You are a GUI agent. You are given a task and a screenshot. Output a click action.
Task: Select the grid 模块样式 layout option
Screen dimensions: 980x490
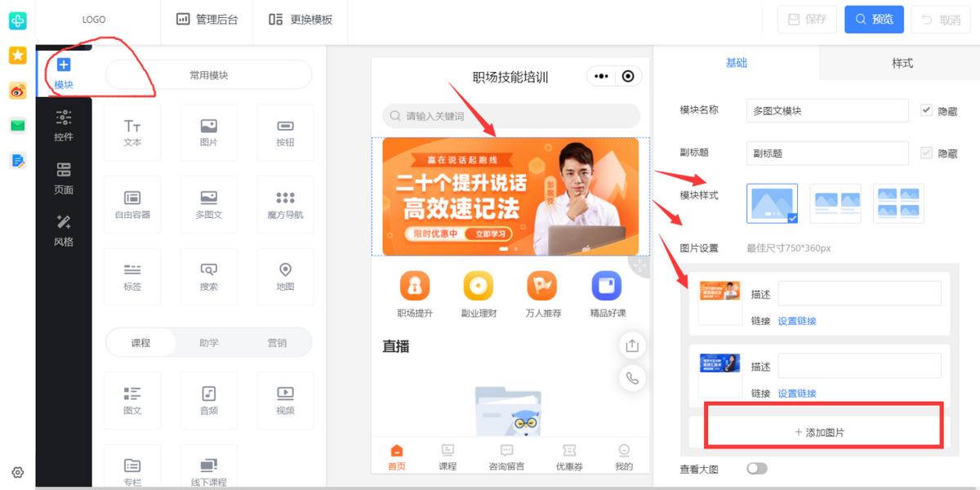898,203
